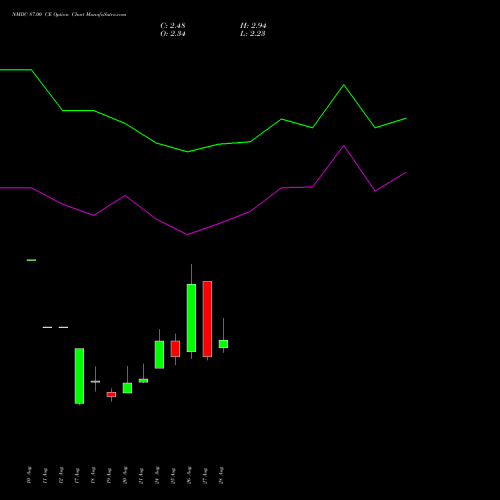Click the 25 Aug date label

pyautogui.click(x=173, y=476)
